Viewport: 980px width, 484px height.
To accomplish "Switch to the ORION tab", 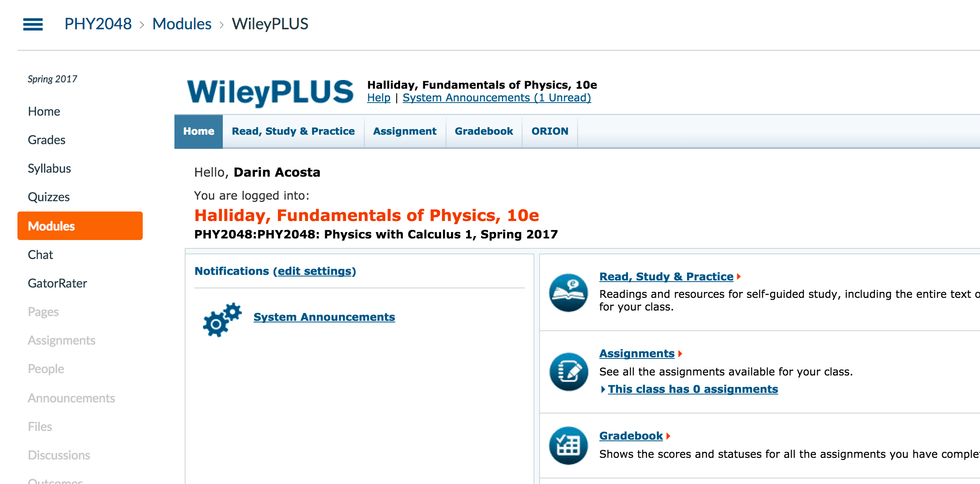I will (x=550, y=131).
